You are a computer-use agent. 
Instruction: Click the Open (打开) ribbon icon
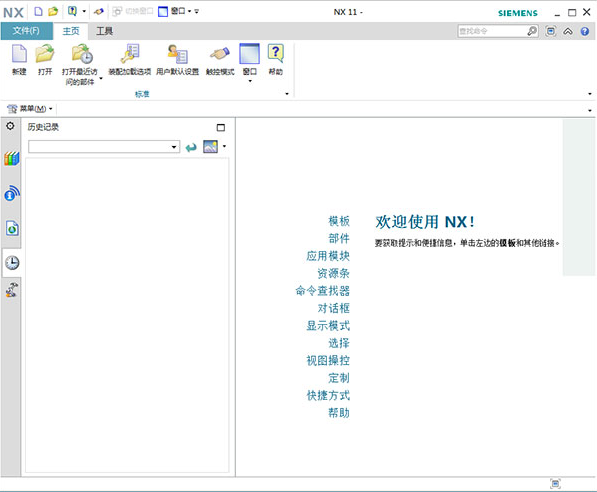pos(45,54)
